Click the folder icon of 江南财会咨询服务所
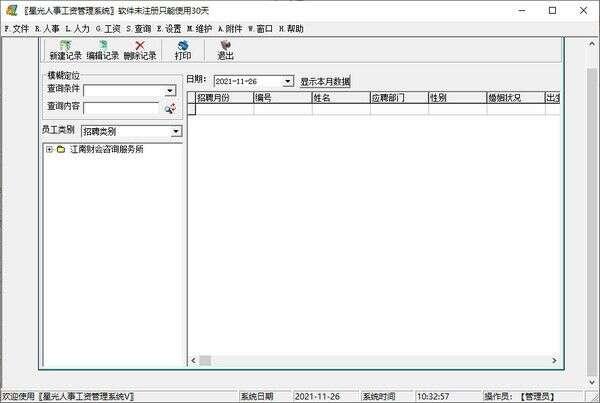This screenshot has width=600, height=403. coord(61,149)
